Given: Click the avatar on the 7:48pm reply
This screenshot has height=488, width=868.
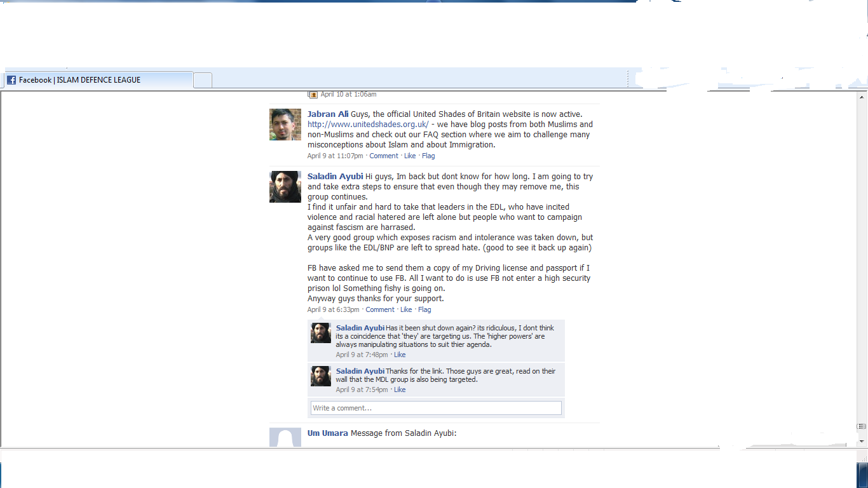Looking at the screenshot, I should pyautogui.click(x=321, y=333).
